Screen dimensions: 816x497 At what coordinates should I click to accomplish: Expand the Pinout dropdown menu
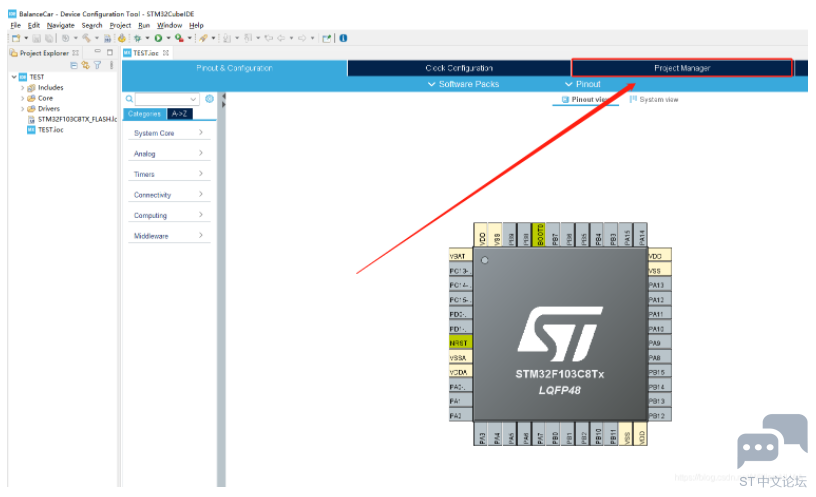[583, 84]
